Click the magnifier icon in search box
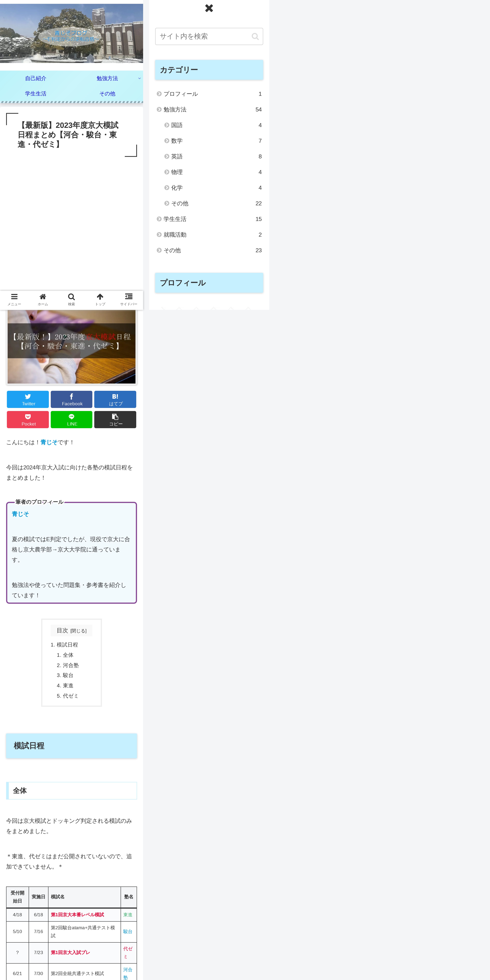Image resolution: width=490 pixels, height=980 pixels. pos(255,37)
